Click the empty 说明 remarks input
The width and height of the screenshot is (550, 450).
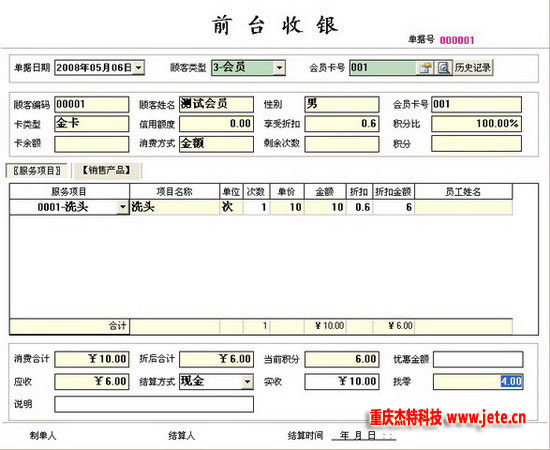pyautogui.click(x=154, y=404)
